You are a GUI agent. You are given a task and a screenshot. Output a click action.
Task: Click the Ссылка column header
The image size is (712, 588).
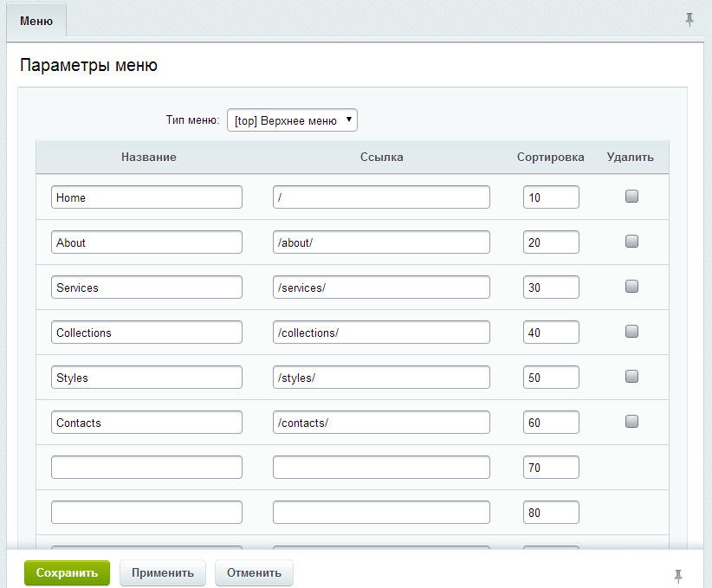click(381, 157)
